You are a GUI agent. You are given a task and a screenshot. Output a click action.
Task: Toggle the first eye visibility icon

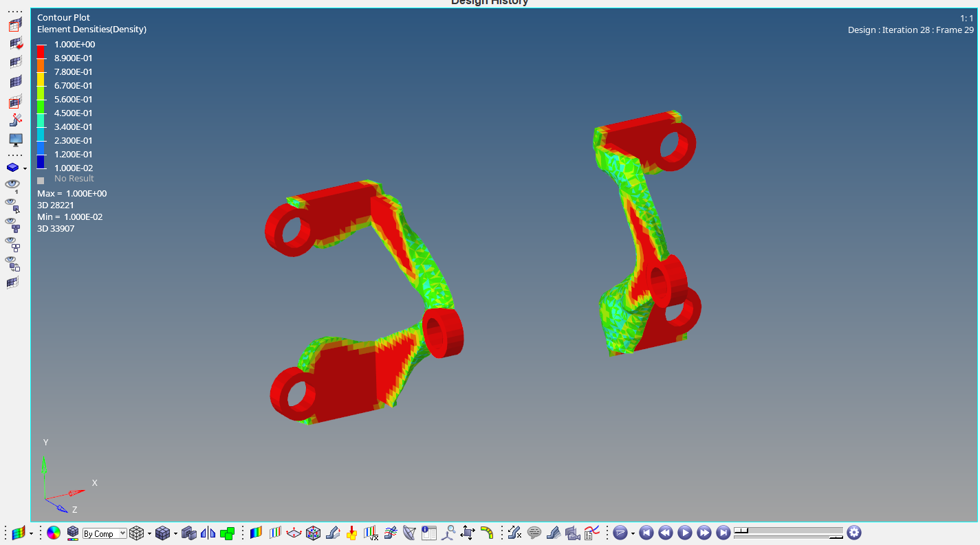point(12,184)
